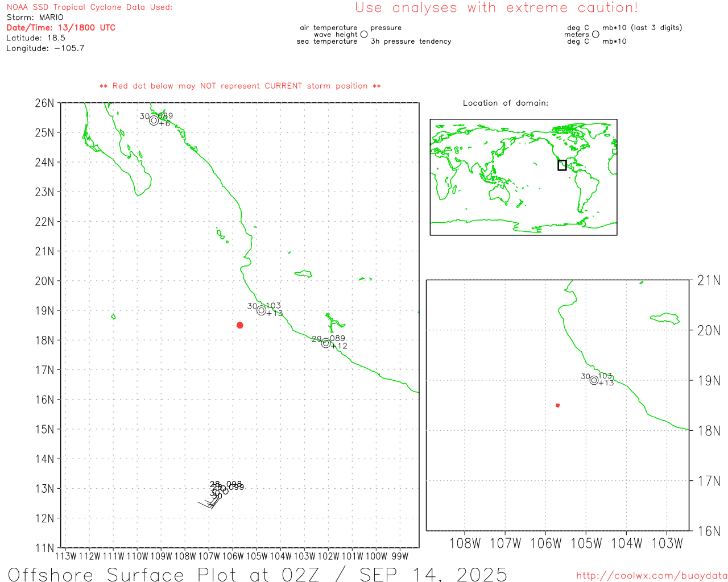The height and width of the screenshot is (582, 728).
Task: Click the red dot disclaimer note
Action: (x=240, y=86)
